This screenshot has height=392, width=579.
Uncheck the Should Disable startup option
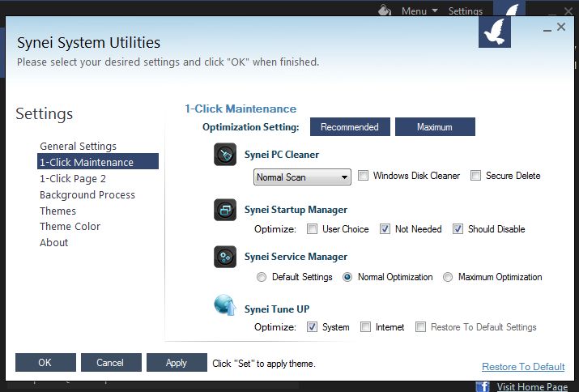tap(458, 229)
